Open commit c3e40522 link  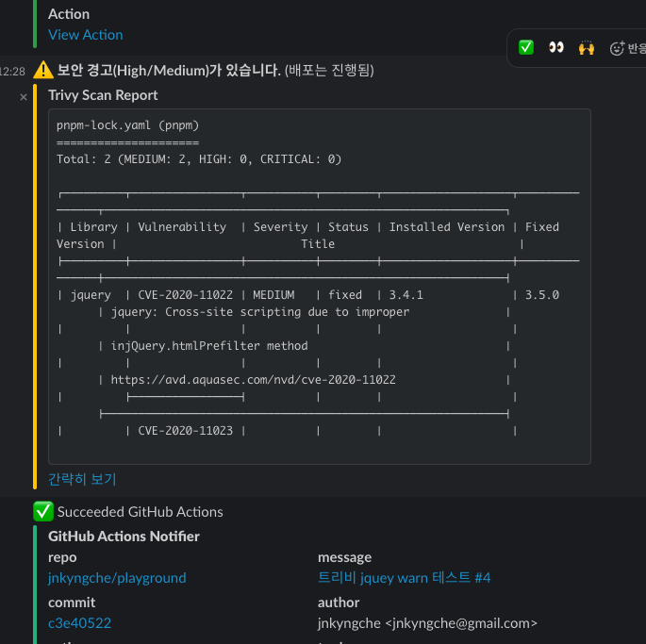pos(79,622)
